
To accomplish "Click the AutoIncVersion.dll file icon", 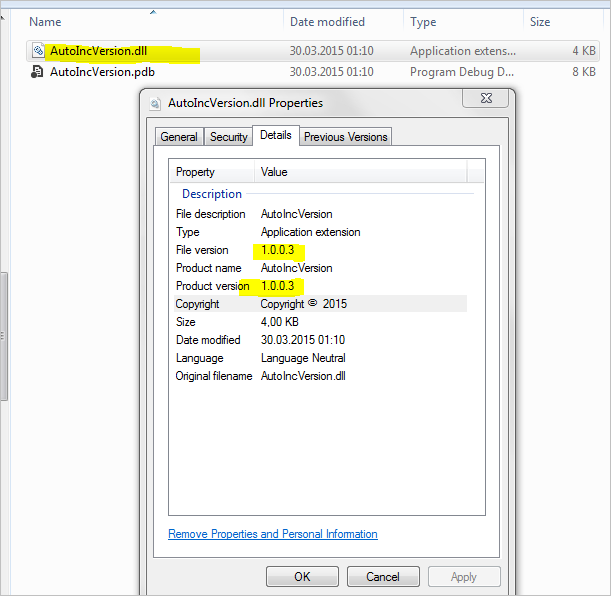I will tap(38, 51).
